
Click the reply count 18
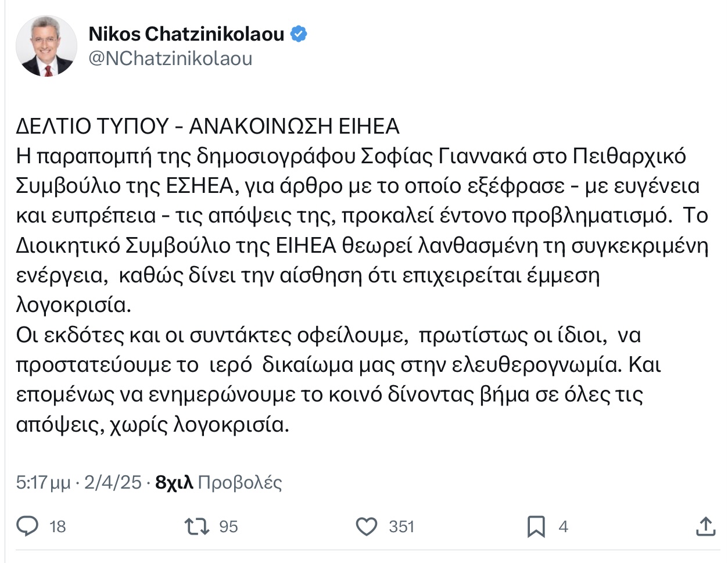pos(58,527)
